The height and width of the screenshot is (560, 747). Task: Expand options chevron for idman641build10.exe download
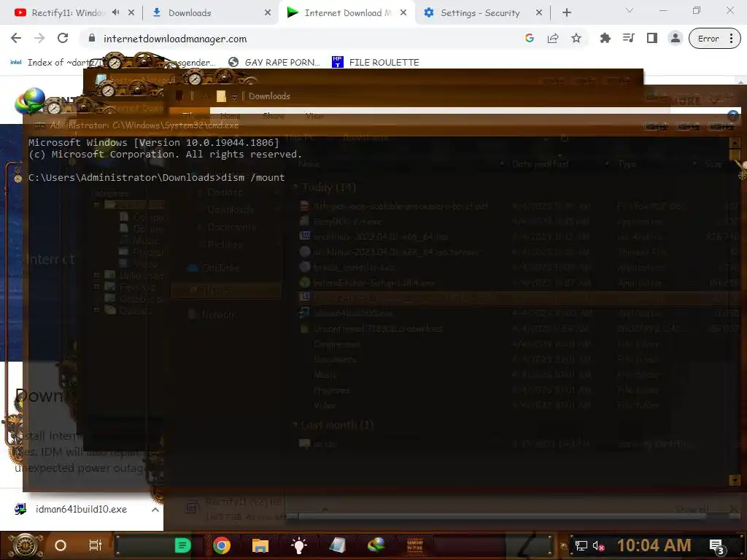tap(155, 510)
